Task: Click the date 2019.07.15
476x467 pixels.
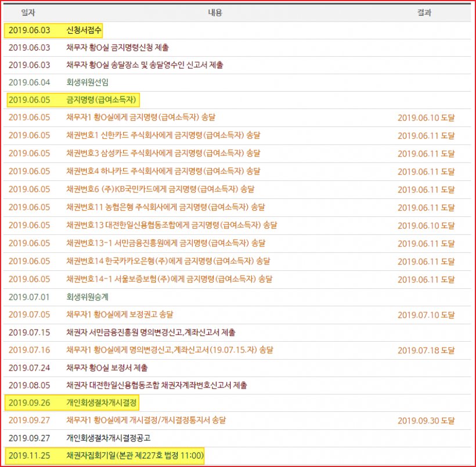Action: click(29, 332)
